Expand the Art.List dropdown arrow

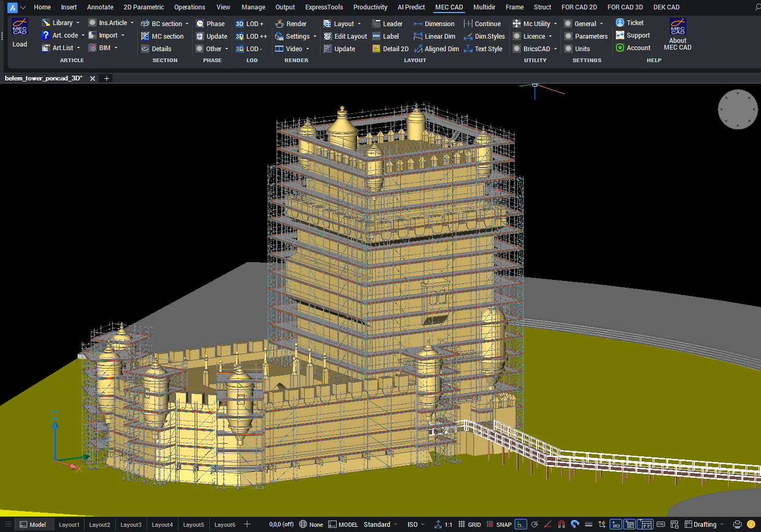coord(79,48)
